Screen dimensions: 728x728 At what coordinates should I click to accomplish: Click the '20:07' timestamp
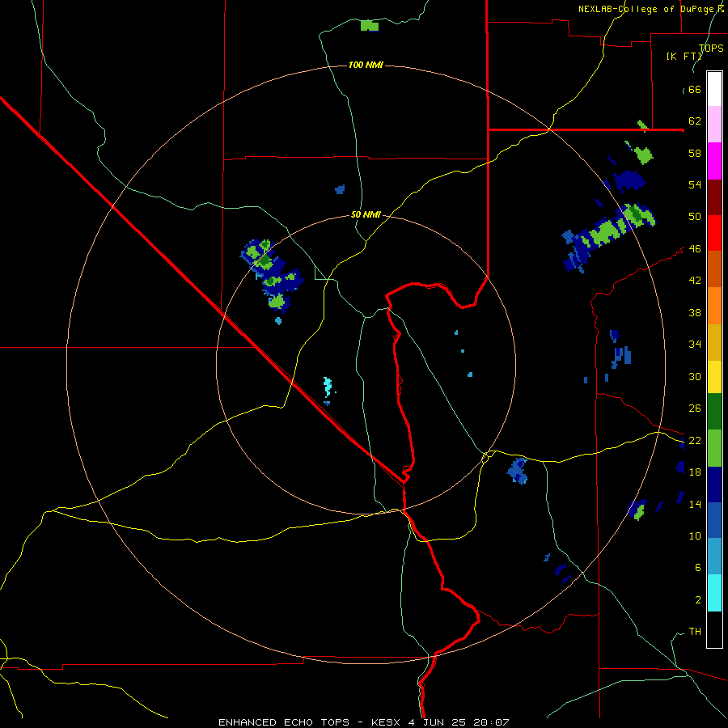tap(492, 722)
